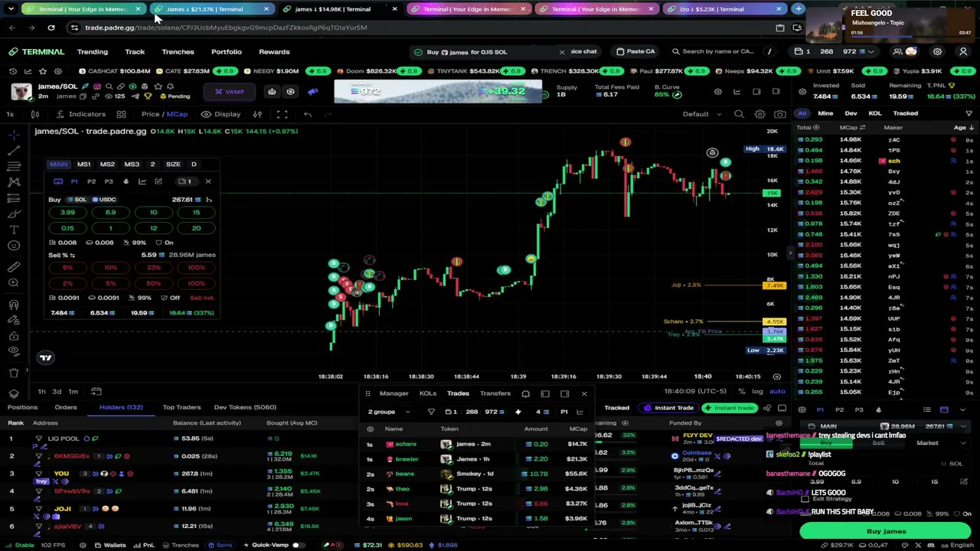Click the green Buy james button
The image size is (980, 551).
pyautogui.click(x=886, y=531)
